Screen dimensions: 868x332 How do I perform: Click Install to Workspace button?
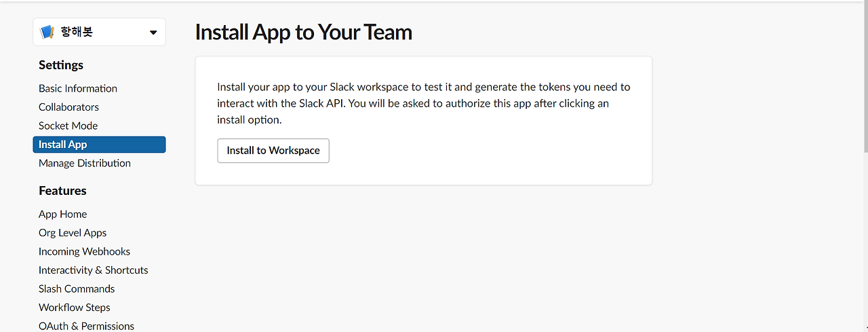(x=273, y=151)
